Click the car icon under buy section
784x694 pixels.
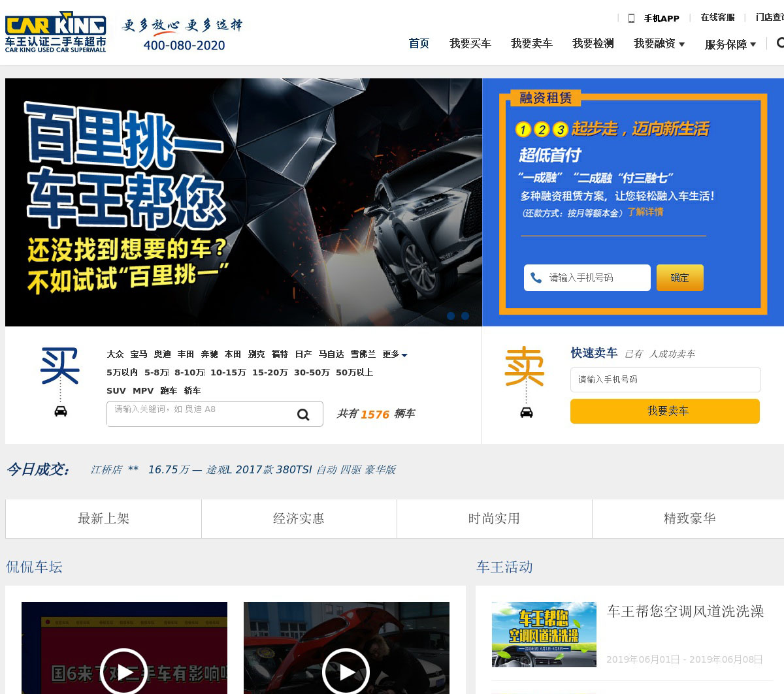[x=61, y=411]
